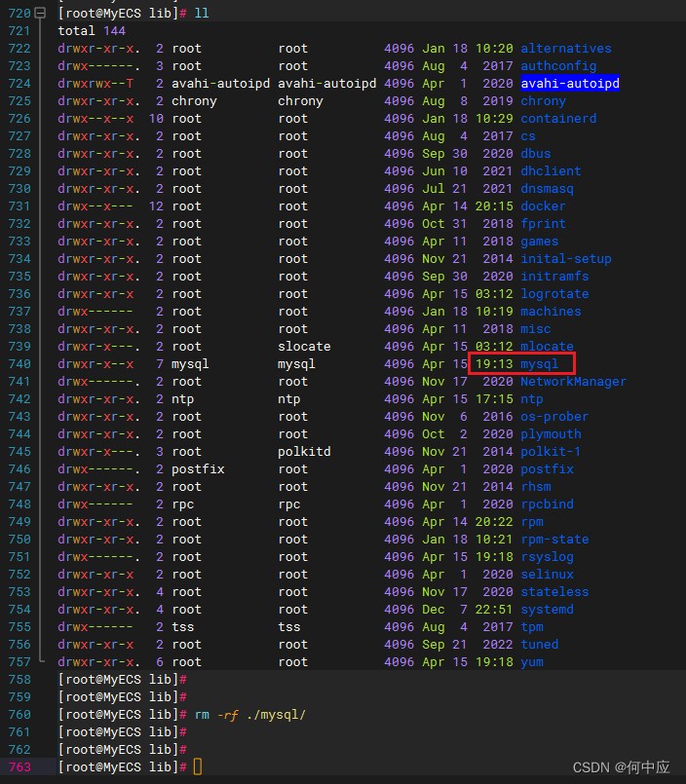Viewport: 686px width, 784px height.
Task: Click the 'dnsmasq' directory name
Action: click(x=547, y=189)
